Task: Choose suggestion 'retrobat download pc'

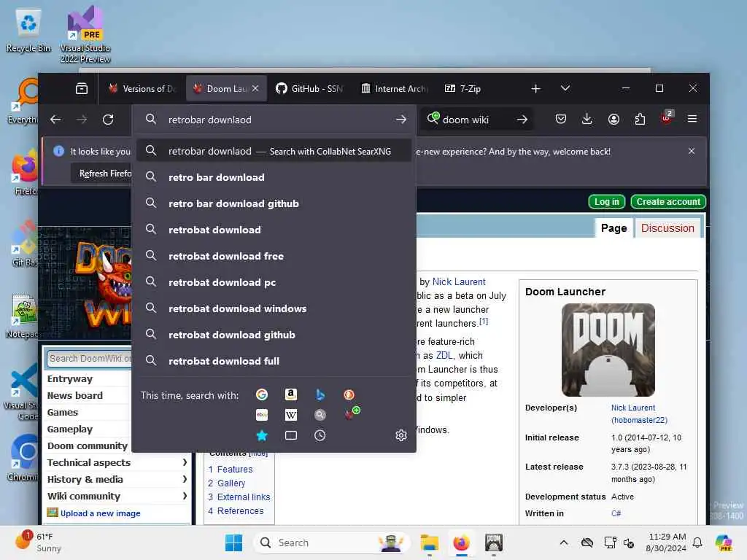Action: (274, 282)
